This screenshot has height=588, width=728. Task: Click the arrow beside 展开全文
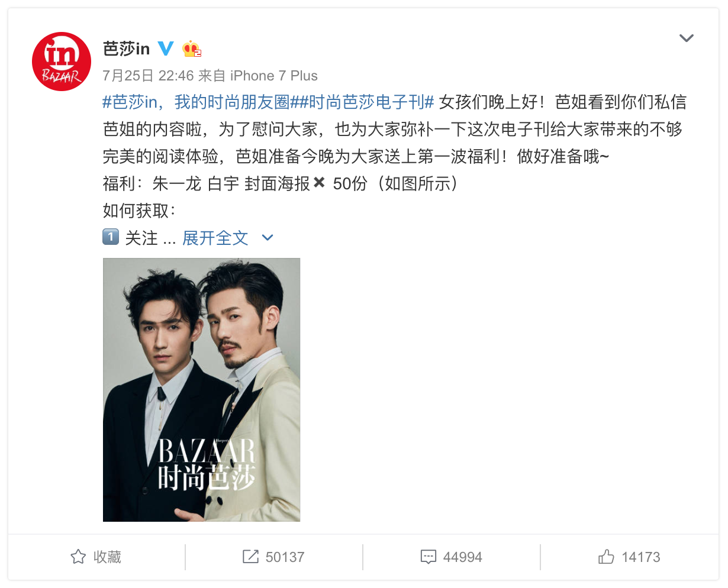pyautogui.click(x=268, y=238)
